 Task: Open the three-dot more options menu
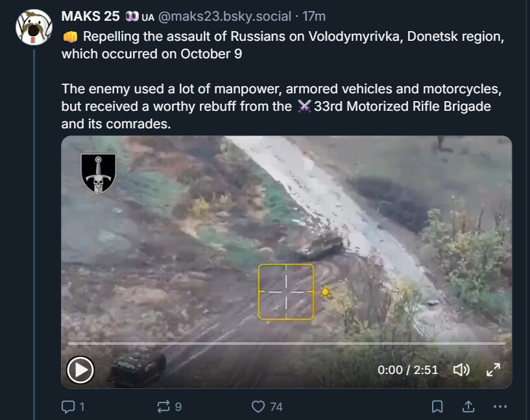(500, 406)
